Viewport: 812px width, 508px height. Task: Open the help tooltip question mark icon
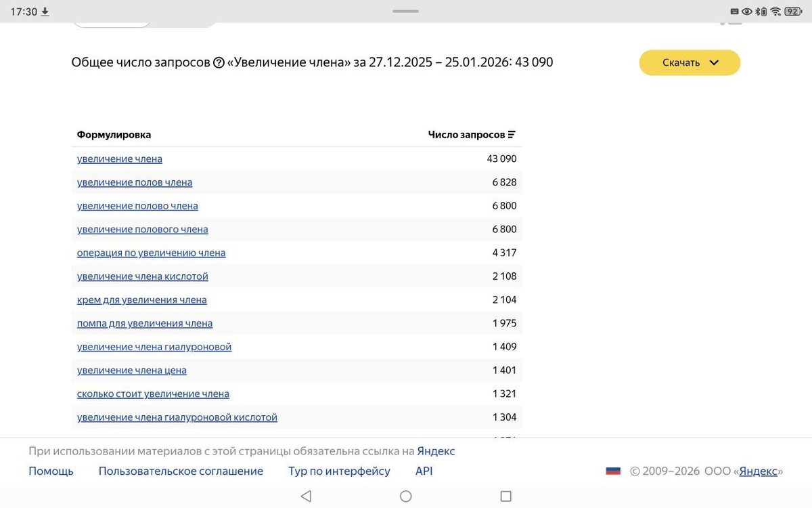[219, 62]
